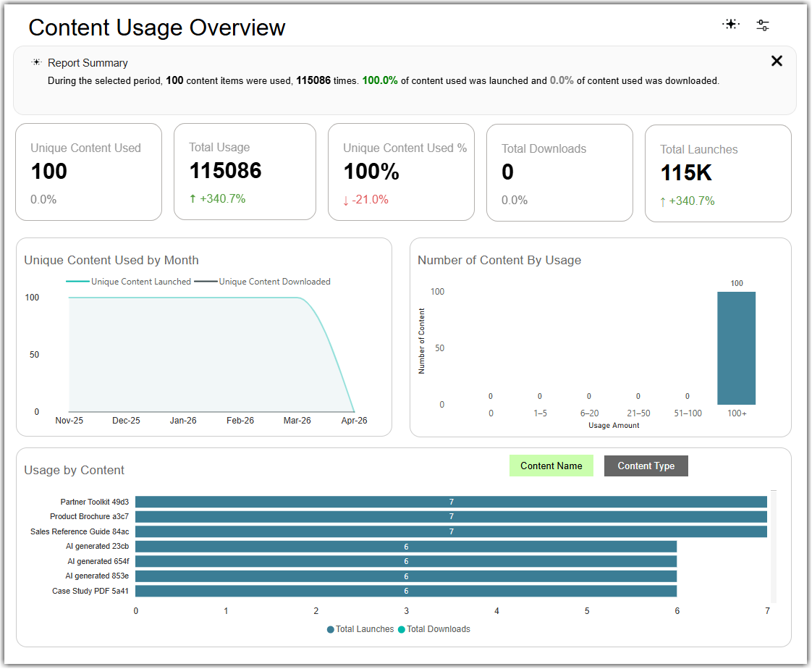Toggle Unique Content Downloaded legend series
The image size is (812, 669).
[x=262, y=282]
